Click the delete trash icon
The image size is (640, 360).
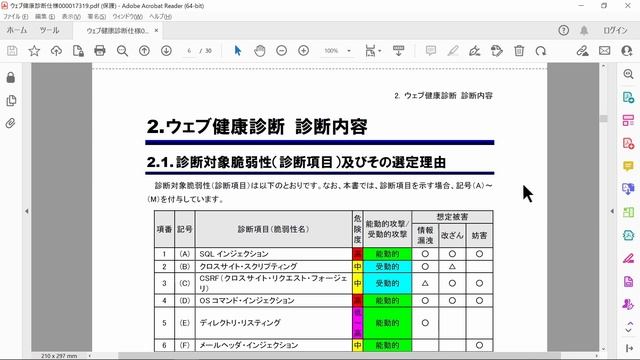pos(519,51)
